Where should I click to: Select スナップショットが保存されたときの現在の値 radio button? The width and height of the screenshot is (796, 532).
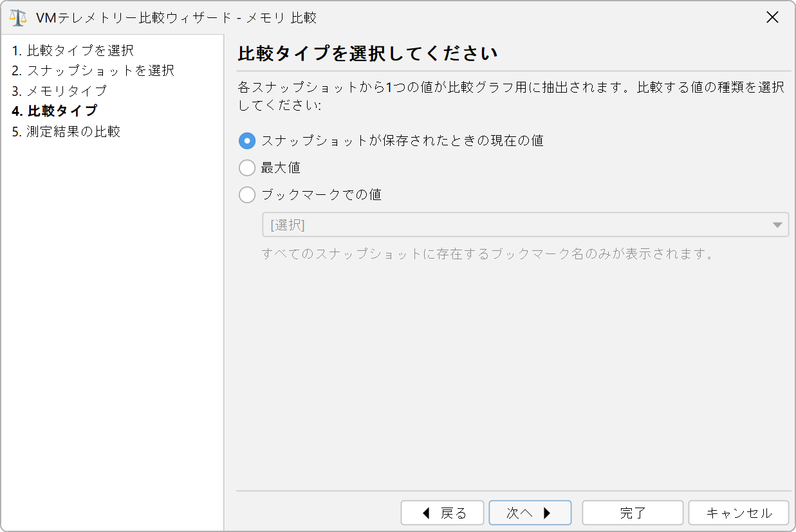point(247,140)
